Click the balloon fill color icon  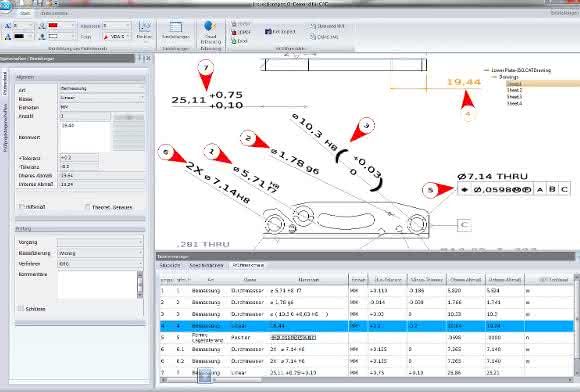pyautogui.click(x=42, y=26)
